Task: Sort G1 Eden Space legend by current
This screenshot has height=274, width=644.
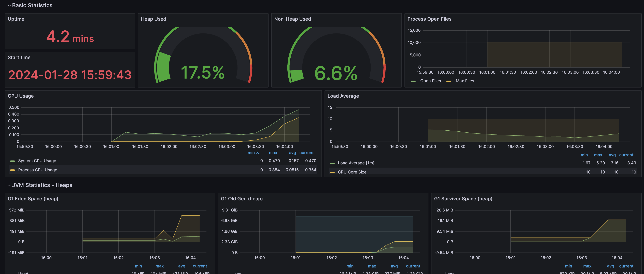Action: point(200,266)
